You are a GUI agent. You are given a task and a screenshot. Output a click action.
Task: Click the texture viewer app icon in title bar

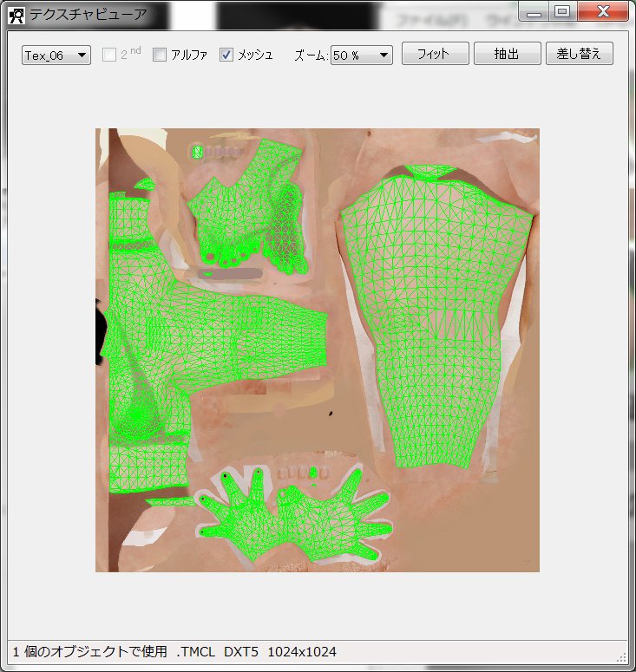16,16
